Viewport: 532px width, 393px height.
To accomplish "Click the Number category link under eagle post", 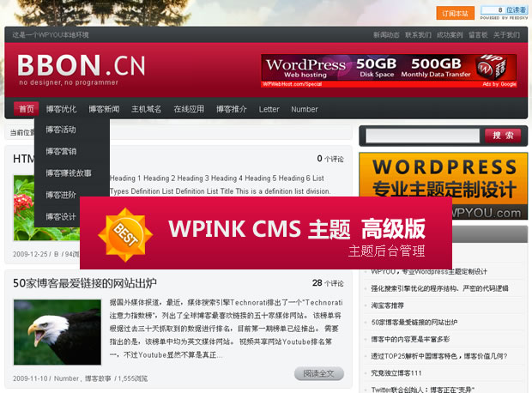I will [66, 378].
